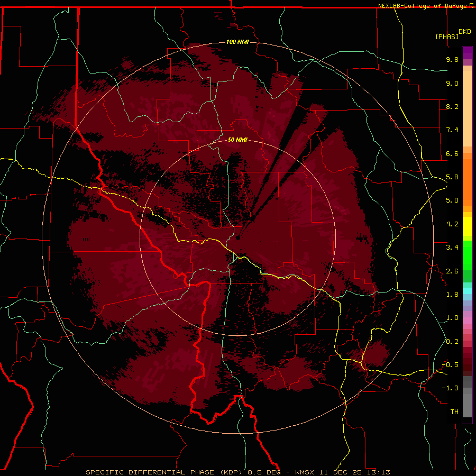Viewport: 476px width, 476px height.
Task: Click the 3.4 value on the color scale
Action: (x=452, y=248)
